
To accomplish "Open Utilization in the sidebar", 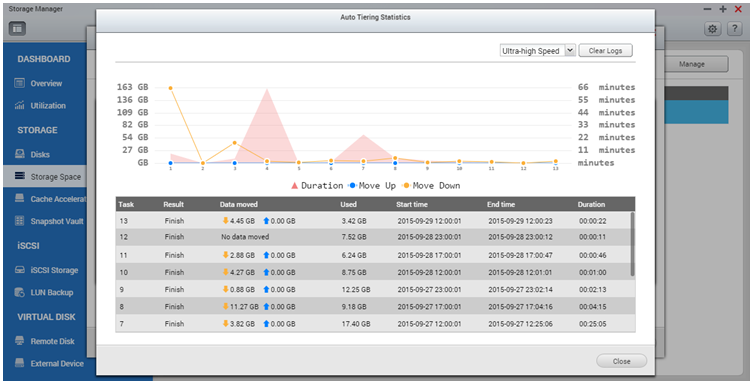I will 48,105.
